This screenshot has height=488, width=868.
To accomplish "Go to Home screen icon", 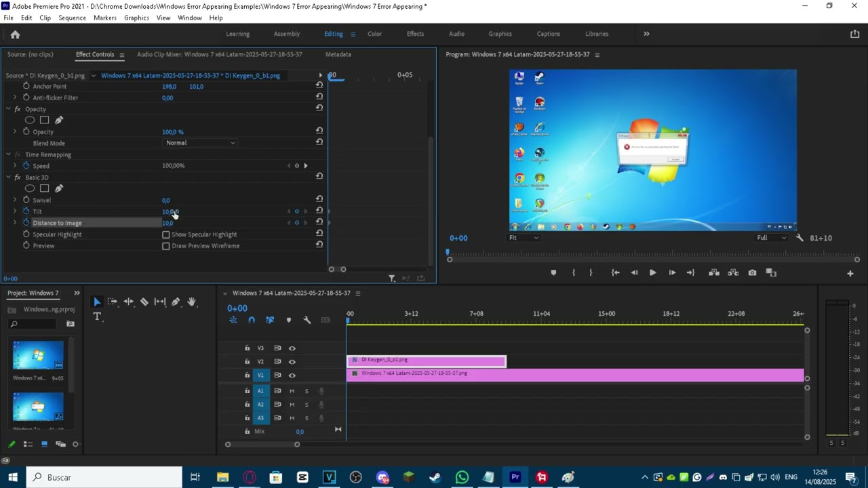I will tap(15, 34).
